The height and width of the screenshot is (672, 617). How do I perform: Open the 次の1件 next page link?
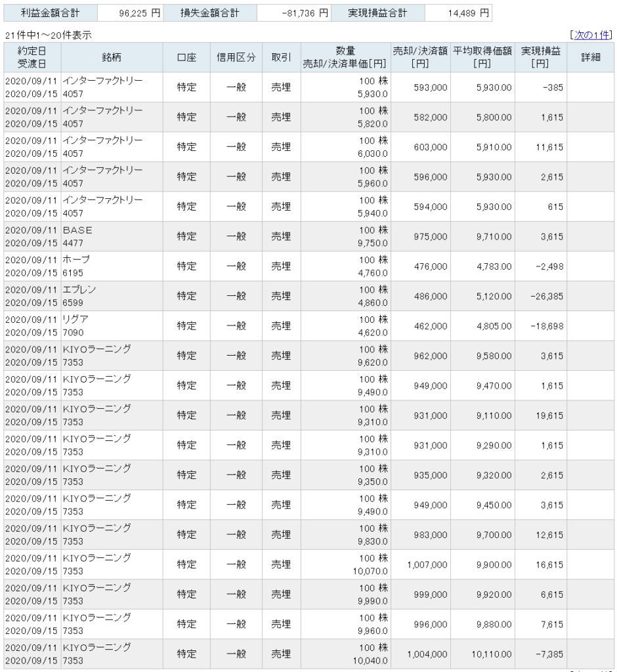coord(591,35)
